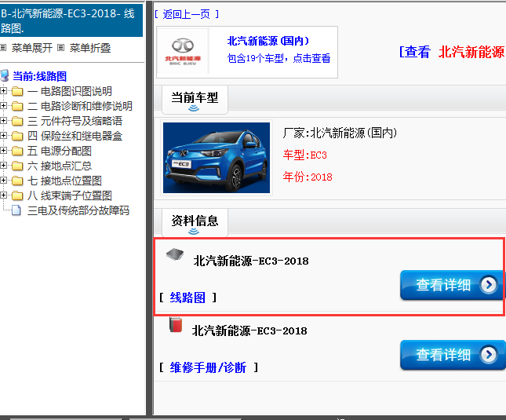The width and height of the screenshot is (506, 420).
Task: Click the computer icon beside 当前:线路图
Action: 5,75
